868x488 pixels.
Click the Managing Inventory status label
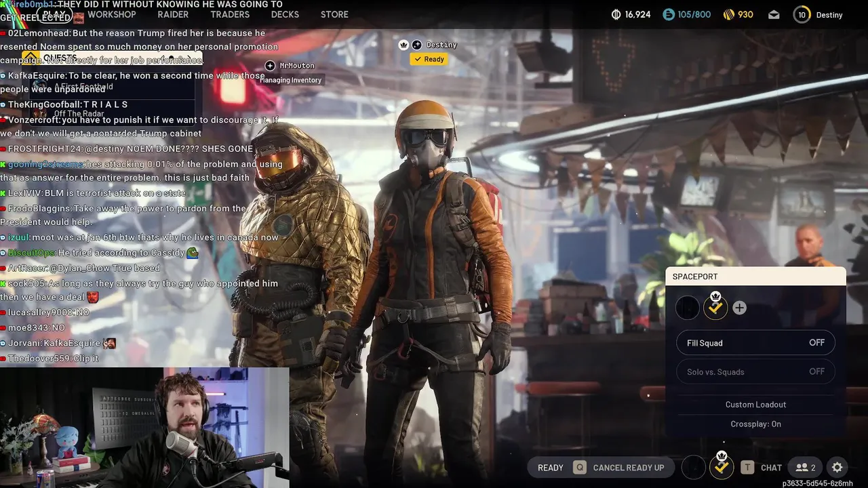290,80
